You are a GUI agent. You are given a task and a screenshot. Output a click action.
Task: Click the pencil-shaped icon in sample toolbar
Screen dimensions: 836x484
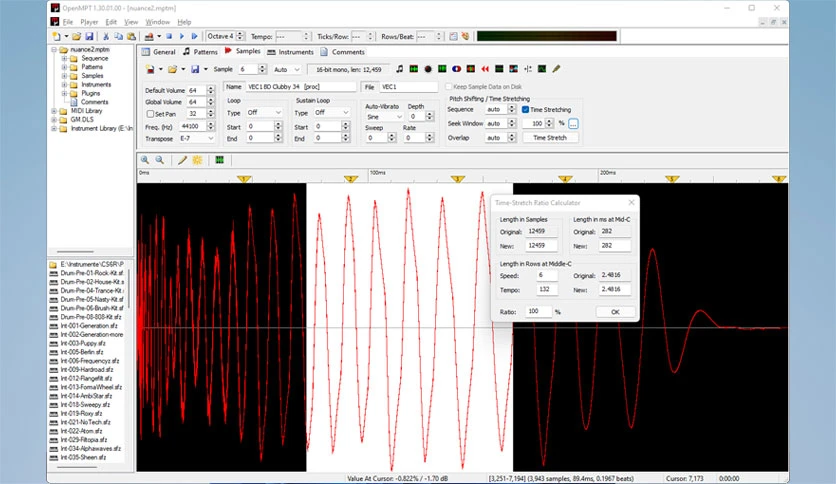coord(556,69)
